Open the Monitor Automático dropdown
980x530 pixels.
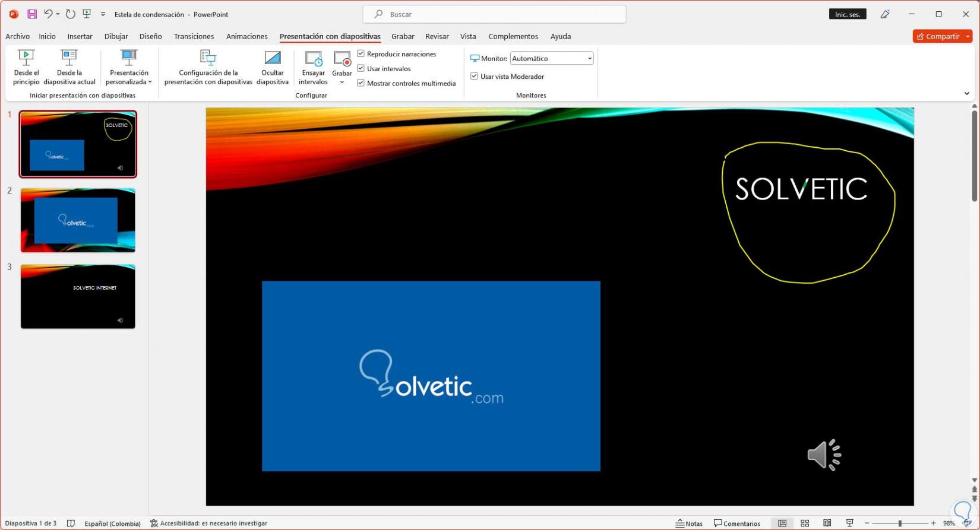pos(552,58)
